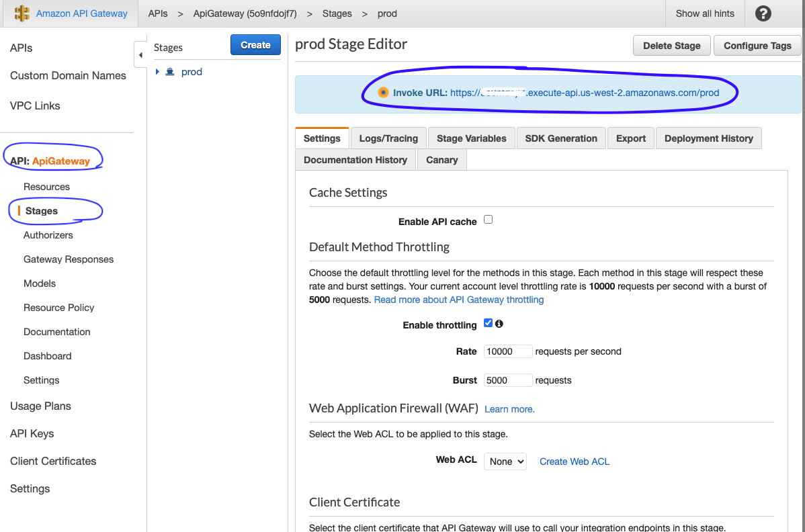This screenshot has width=805, height=532.
Task: Click the blue Create button
Action: 255,45
